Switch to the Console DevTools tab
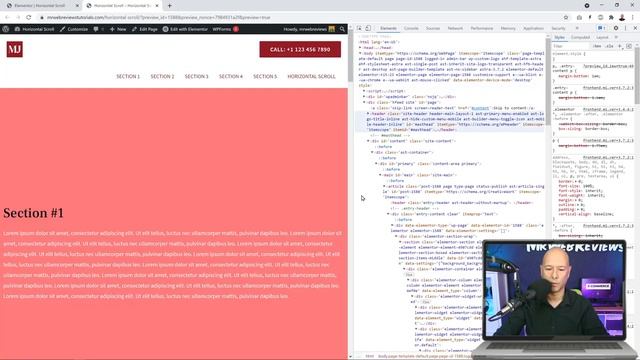 tap(411, 28)
